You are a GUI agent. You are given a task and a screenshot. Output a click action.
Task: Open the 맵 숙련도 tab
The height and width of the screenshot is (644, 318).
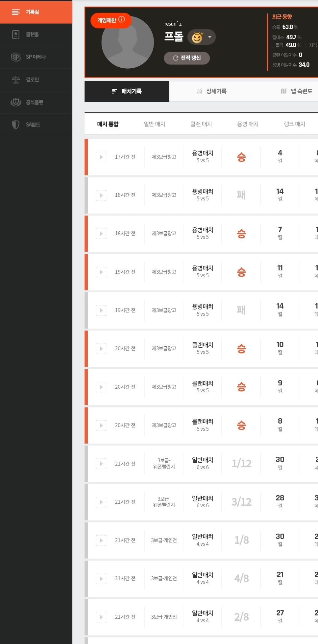pos(297,91)
